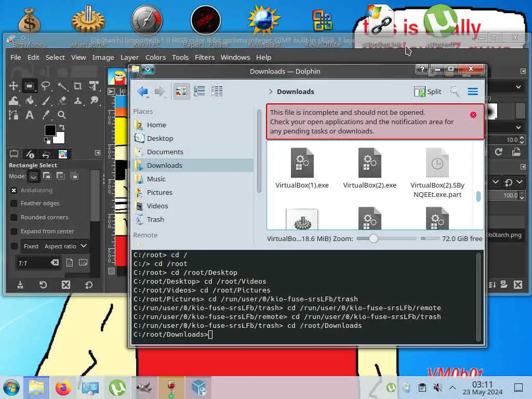Open the GIMP Windows menu

click(x=235, y=57)
